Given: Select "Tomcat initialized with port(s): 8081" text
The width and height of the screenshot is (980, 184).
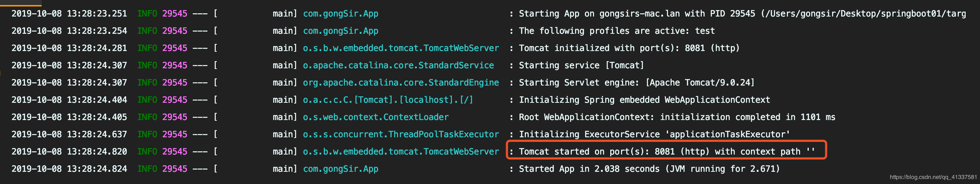Looking at the screenshot, I should (629, 48).
